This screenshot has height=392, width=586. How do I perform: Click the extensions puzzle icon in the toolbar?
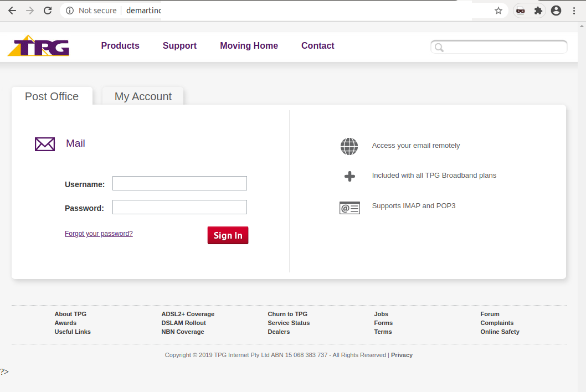click(538, 10)
